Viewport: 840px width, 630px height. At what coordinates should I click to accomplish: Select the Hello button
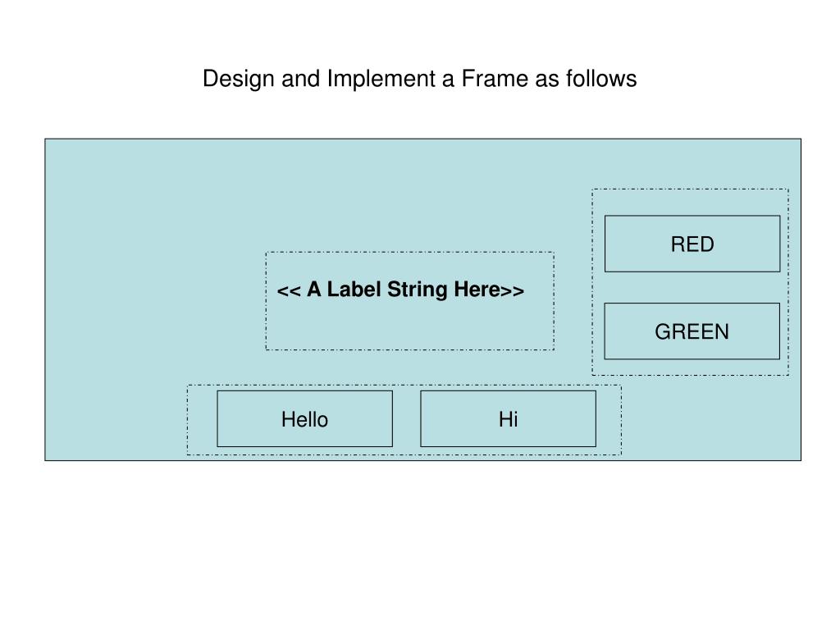305,419
